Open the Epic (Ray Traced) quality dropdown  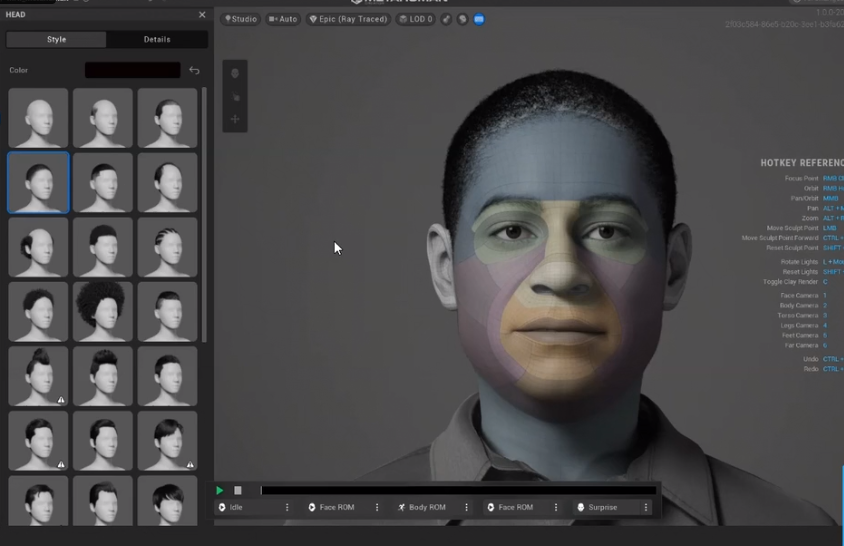point(348,19)
